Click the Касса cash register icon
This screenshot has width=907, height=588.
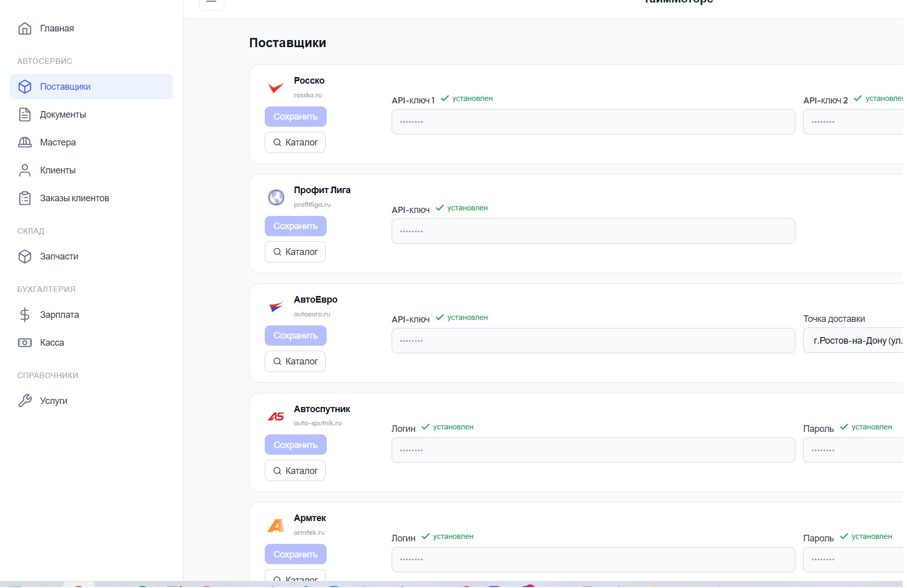(25, 343)
